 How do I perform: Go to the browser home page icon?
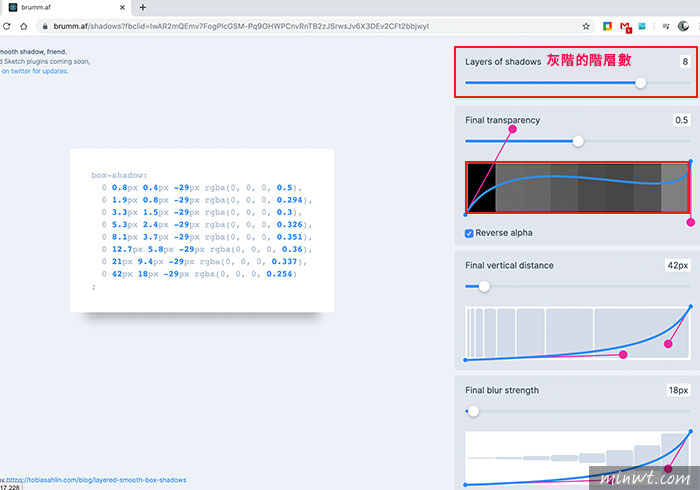click(x=24, y=26)
